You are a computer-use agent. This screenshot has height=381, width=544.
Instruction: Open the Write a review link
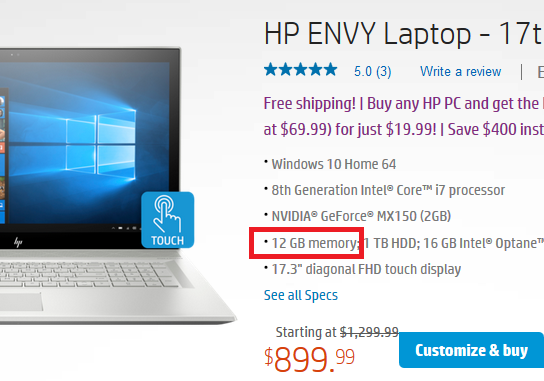pyautogui.click(x=460, y=71)
